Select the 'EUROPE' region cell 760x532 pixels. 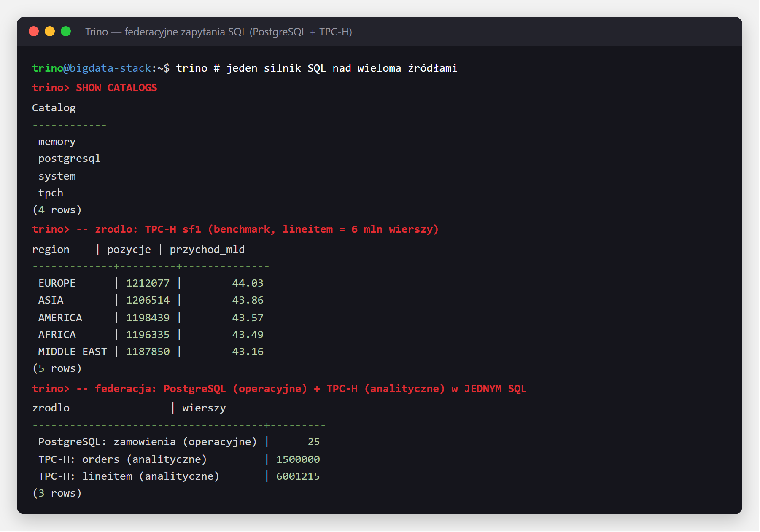tap(57, 283)
